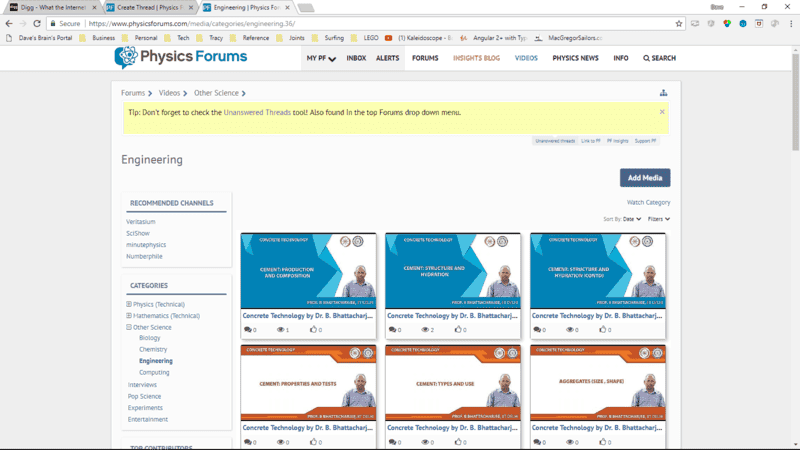
Task: Click the Add Media button
Action: [645, 178]
